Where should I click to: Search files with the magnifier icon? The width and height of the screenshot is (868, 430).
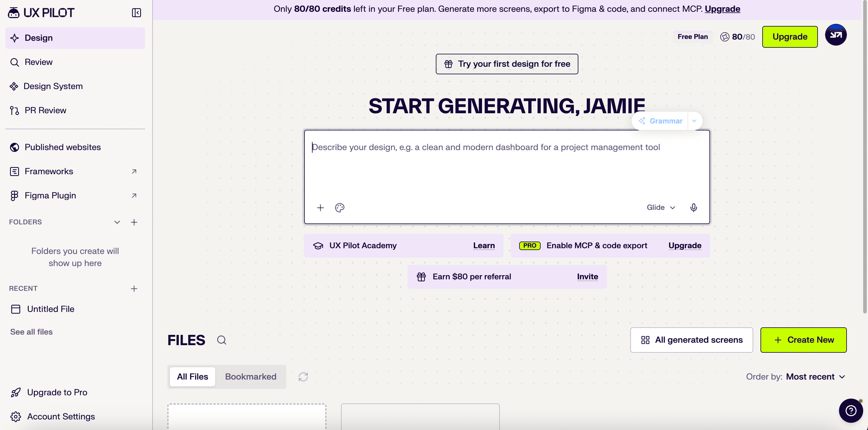[x=221, y=340]
